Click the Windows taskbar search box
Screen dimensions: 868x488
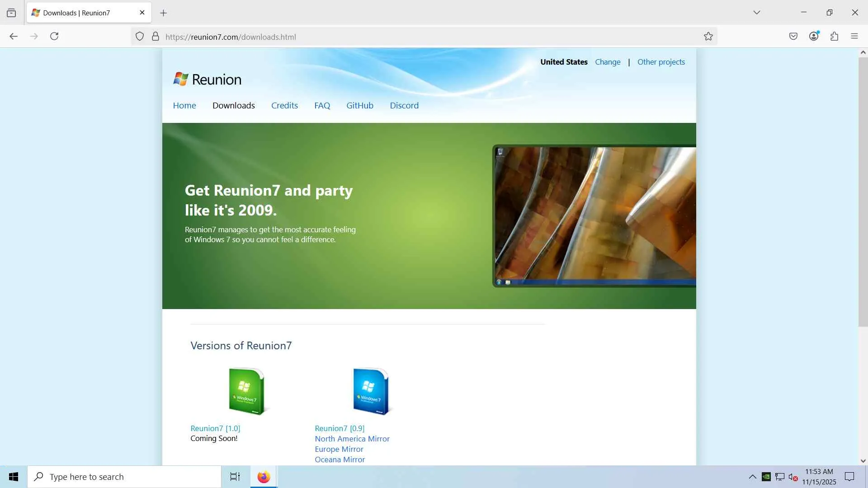tap(124, 477)
